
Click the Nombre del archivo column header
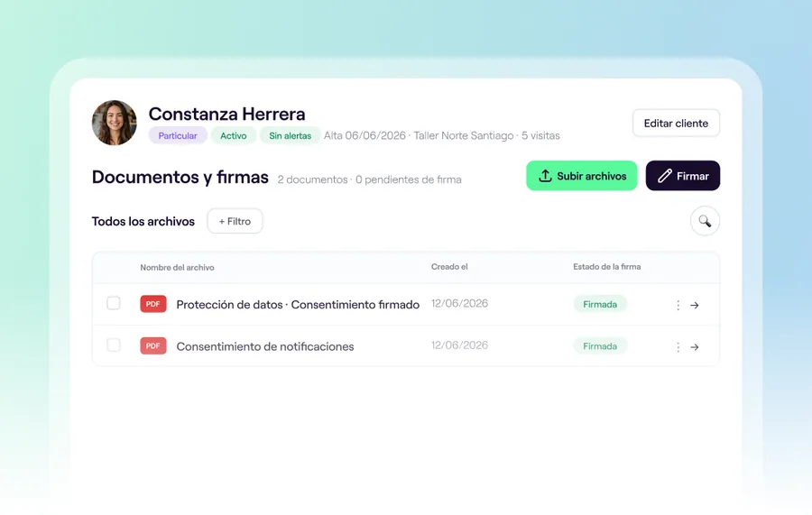click(x=177, y=268)
